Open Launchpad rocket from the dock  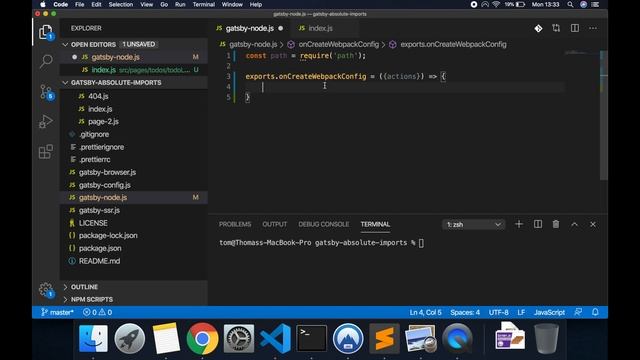130,338
